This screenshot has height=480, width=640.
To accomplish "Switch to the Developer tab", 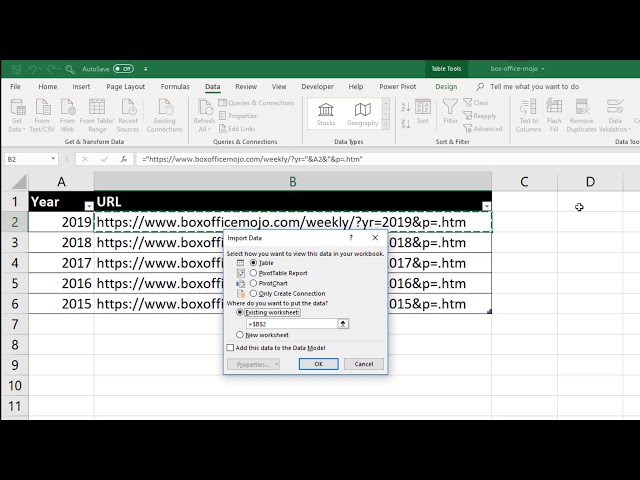I will pos(317,87).
